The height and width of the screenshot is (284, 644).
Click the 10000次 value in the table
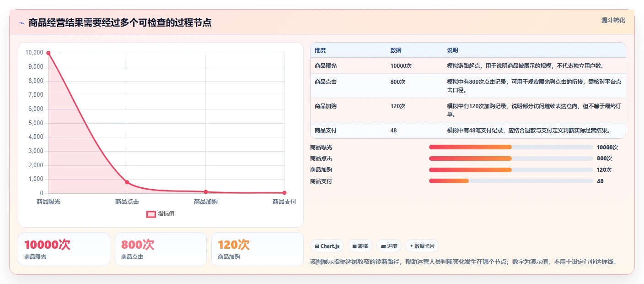(401, 66)
